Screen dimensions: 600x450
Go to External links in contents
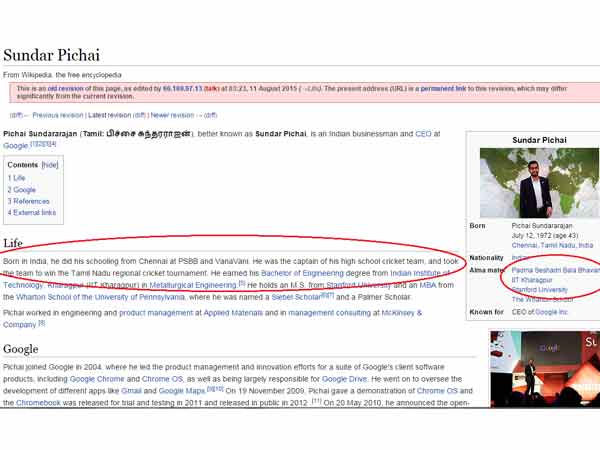coord(34,213)
